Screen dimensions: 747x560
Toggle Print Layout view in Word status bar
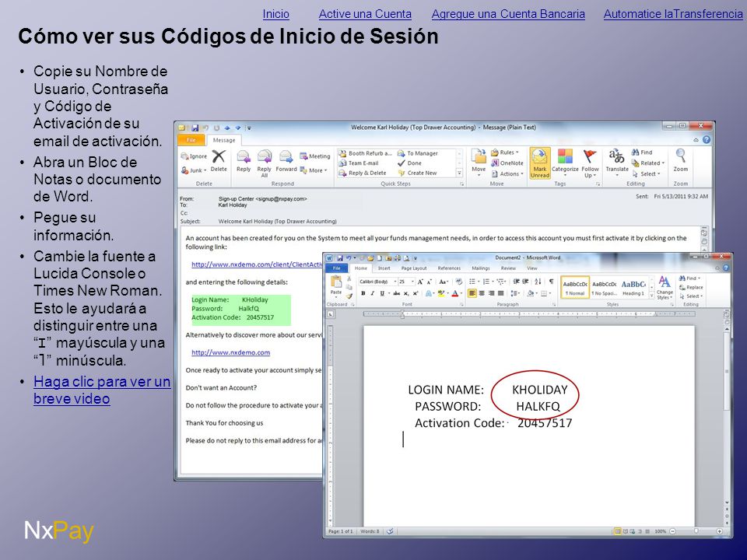coord(618,531)
